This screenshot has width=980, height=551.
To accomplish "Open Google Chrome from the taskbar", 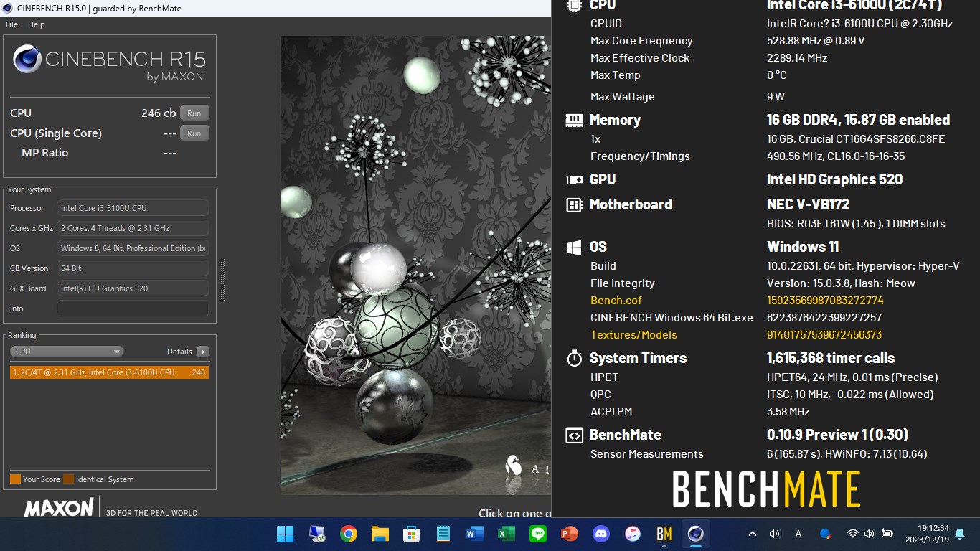I will 349,534.
